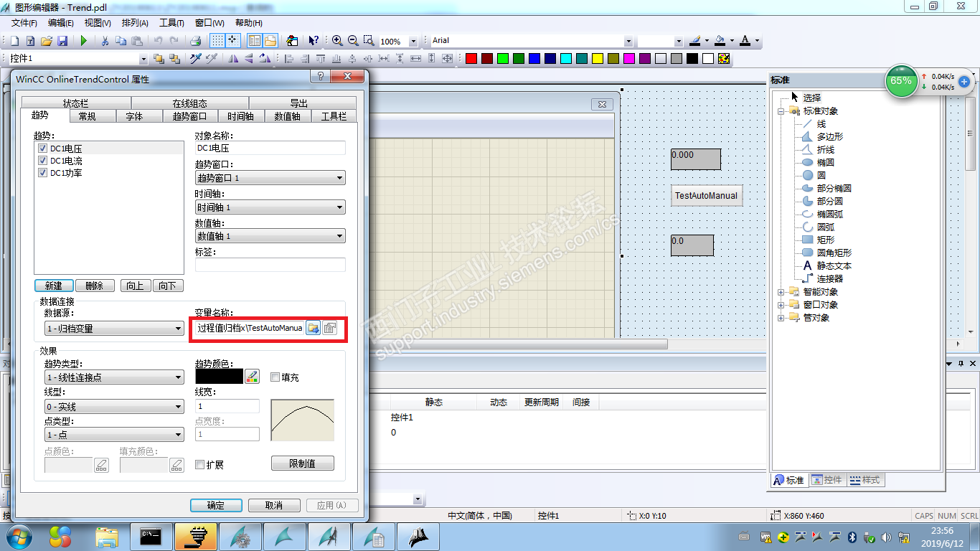
Task: Select the line color pen tool
Action: click(x=694, y=41)
